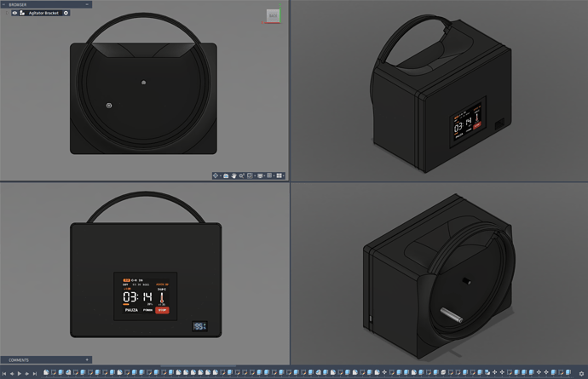Activate the Pan hand tool

[234, 175]
